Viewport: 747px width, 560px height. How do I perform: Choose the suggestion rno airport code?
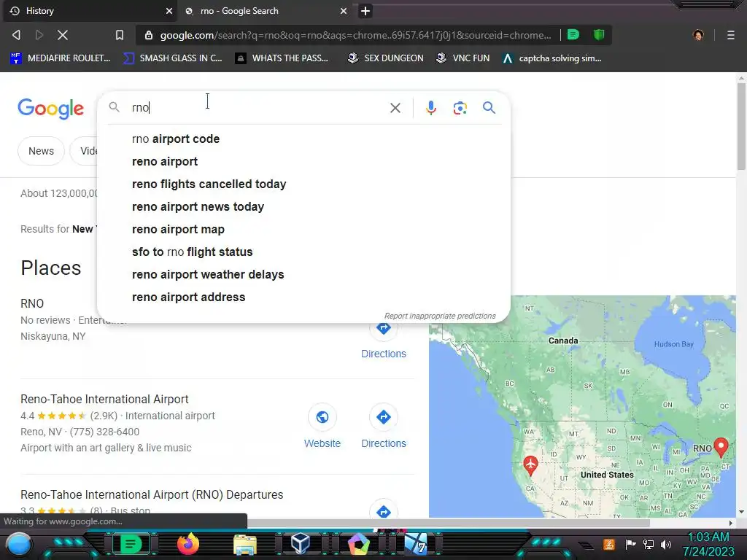pos(303,139)
